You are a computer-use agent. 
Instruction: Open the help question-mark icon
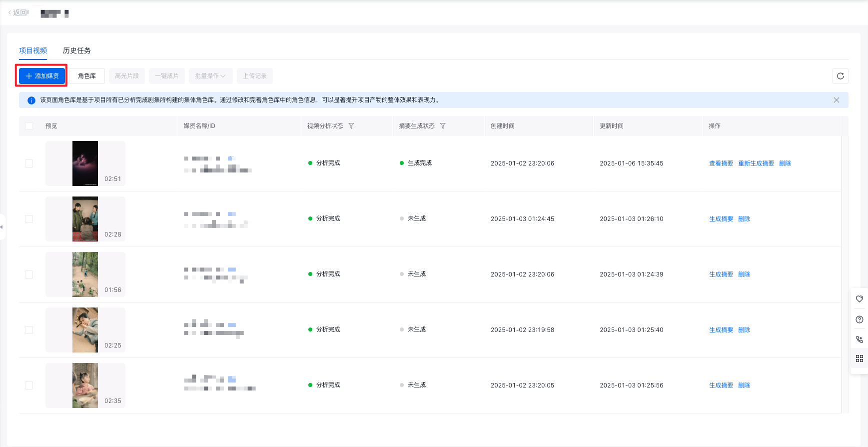pyautogui.click(x=860, y=319)
